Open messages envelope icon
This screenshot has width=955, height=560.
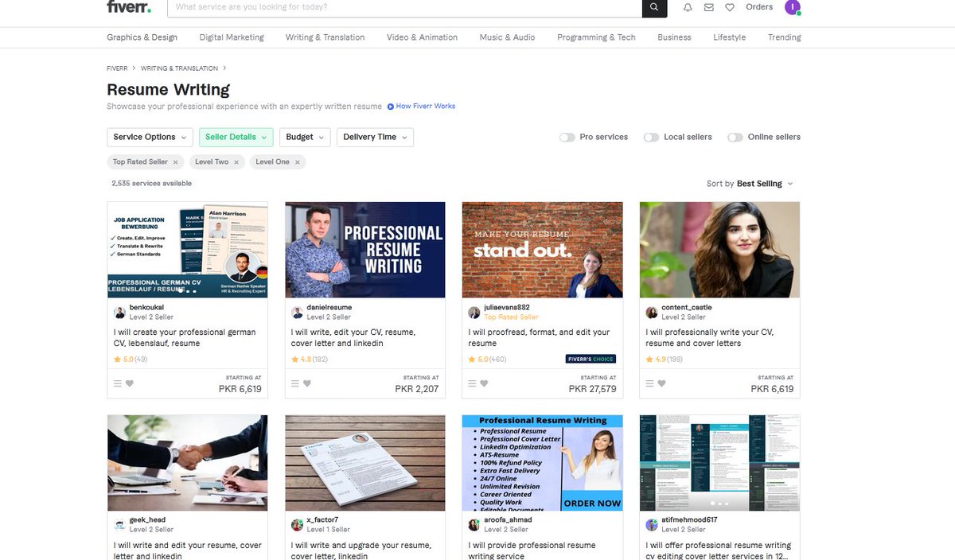(709, 7)
